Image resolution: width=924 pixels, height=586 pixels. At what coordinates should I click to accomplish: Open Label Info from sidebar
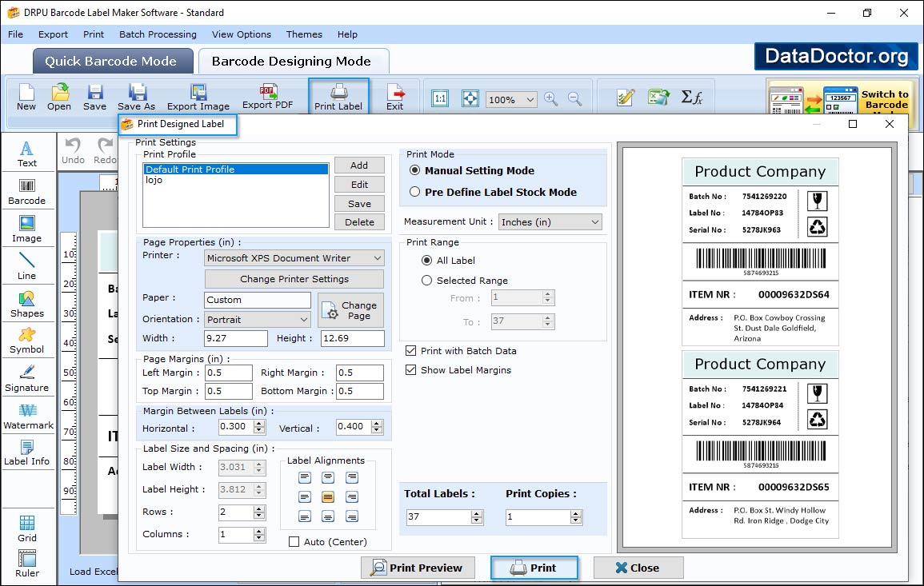[27, 453]
